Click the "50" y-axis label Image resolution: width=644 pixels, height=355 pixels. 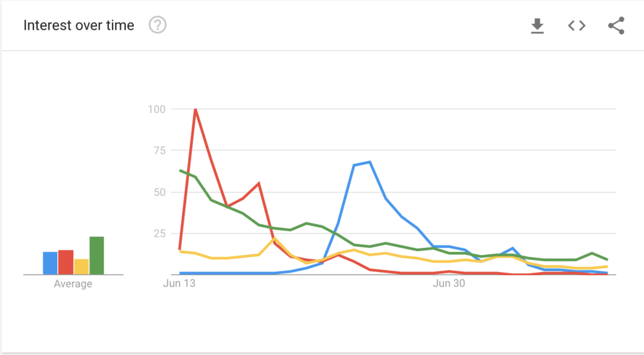coord(159,192)
